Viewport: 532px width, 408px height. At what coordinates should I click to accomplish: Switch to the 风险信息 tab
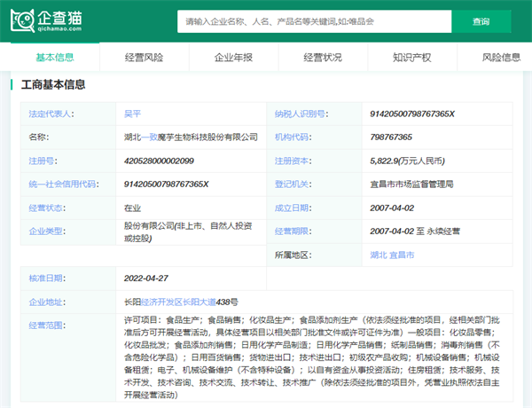pyautogui.click(x=500, y=58)
